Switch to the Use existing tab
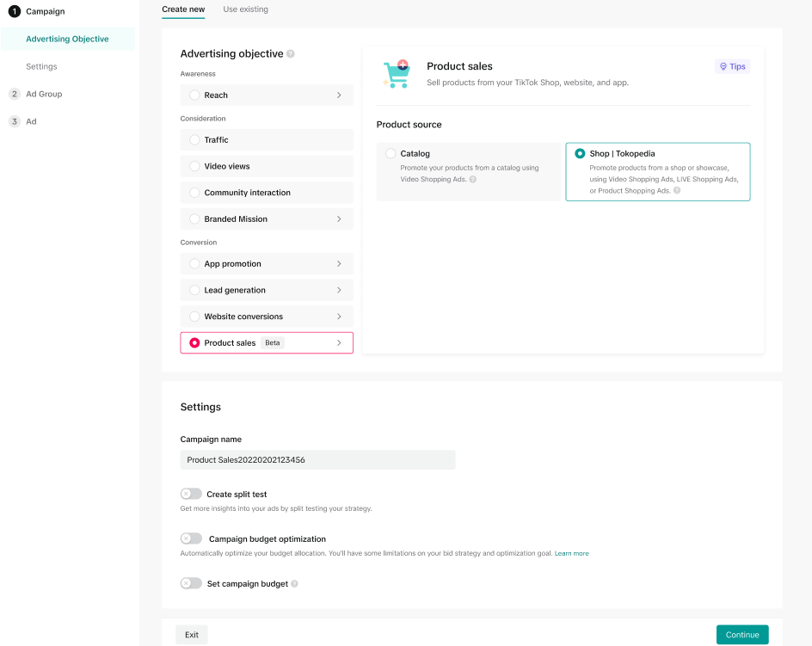The height and width of the screenshot is (646, 812). (245, 9)
